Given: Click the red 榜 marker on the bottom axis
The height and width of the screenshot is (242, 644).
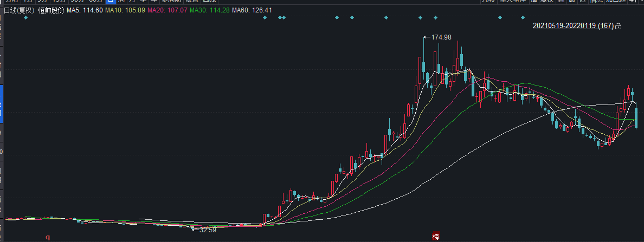Looking at the screenshot, I should 435,237.
